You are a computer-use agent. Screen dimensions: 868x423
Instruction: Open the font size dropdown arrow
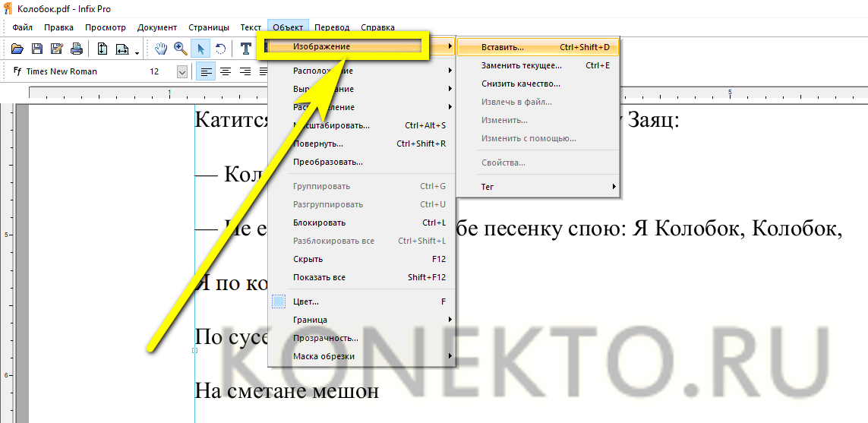(182, 71)
